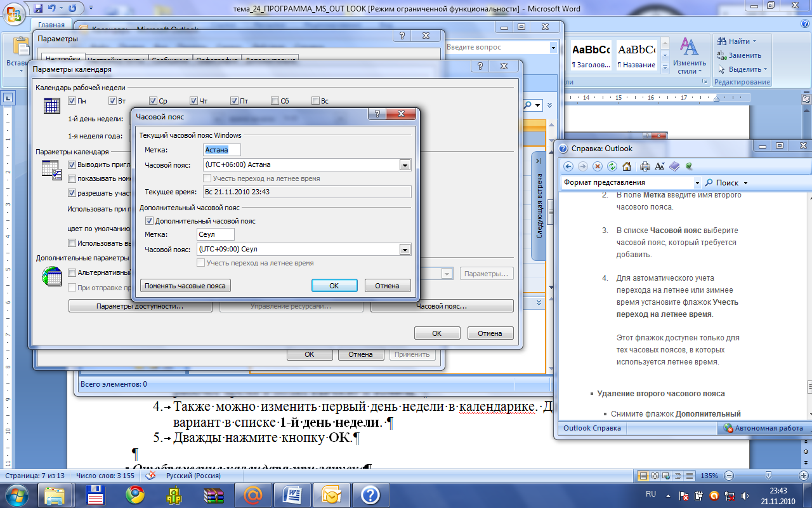Launch Google Chrome from taskbar
Image resolution: width=812 pixels, height=508 pixels.
pyautogui.click(x=134, y=494)
